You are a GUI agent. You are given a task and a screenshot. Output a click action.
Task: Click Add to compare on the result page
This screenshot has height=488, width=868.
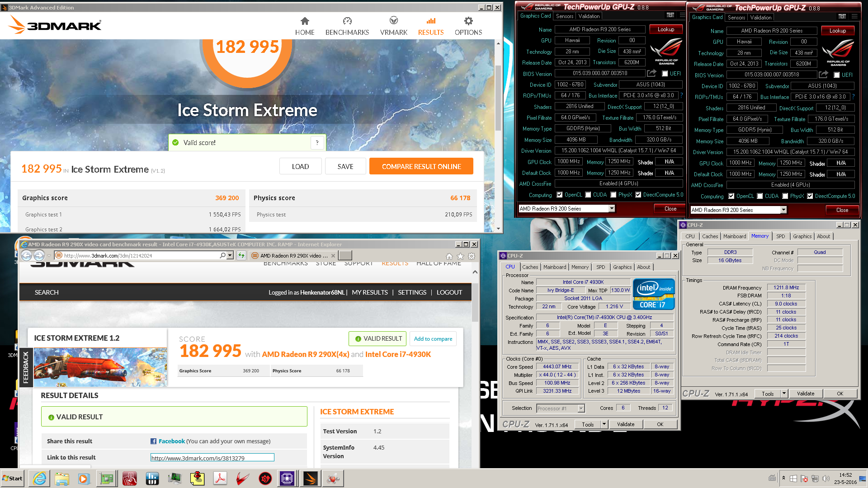click(x=433, y=339)
